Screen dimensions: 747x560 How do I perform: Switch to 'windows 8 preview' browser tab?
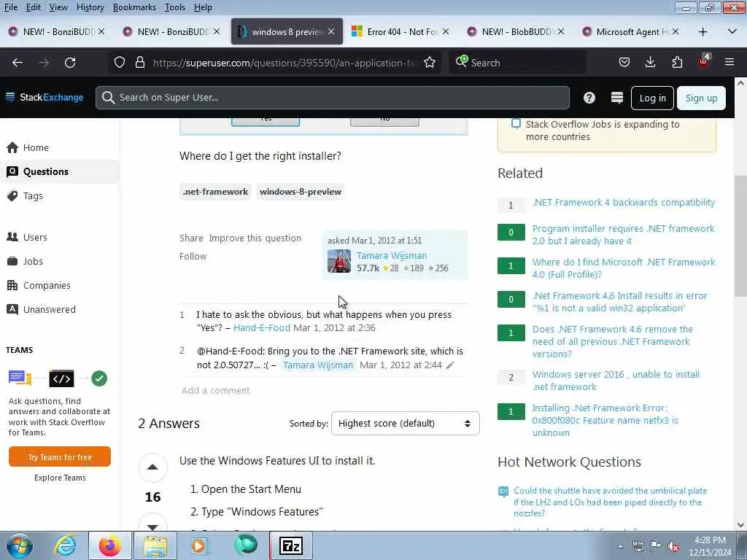coord(287,32)
